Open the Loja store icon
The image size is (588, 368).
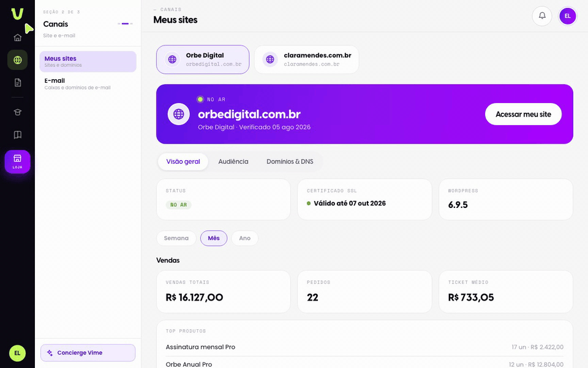(x=17, y=161)
